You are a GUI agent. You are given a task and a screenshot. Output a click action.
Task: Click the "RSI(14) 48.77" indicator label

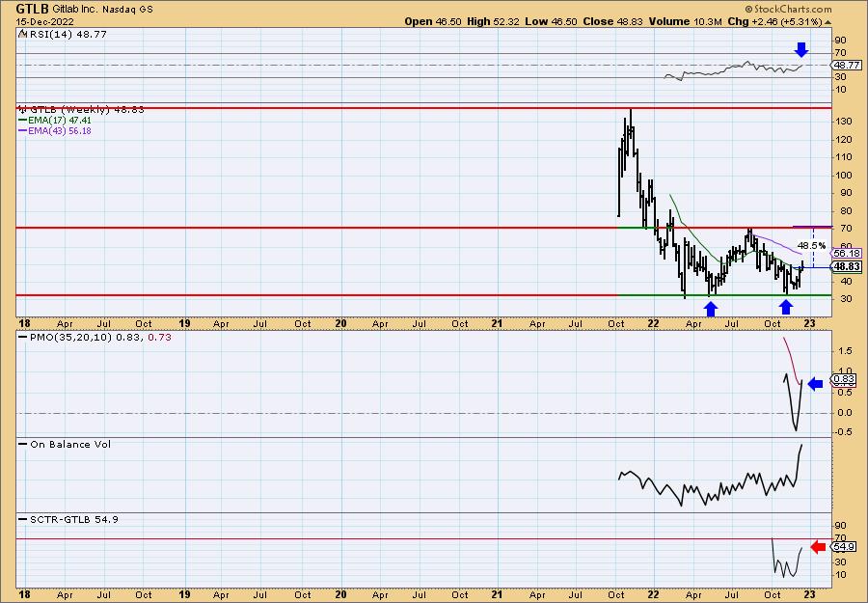click(x=67, y=34)
